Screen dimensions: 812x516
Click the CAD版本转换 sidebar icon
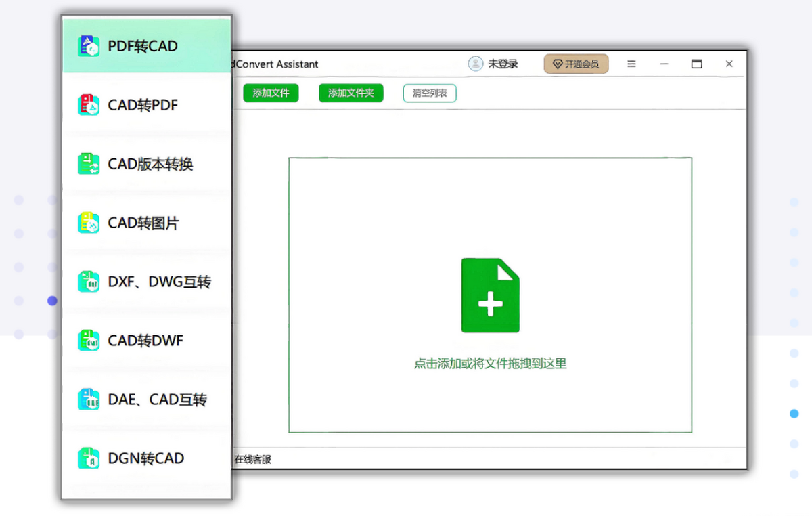(x=89, y=164)
